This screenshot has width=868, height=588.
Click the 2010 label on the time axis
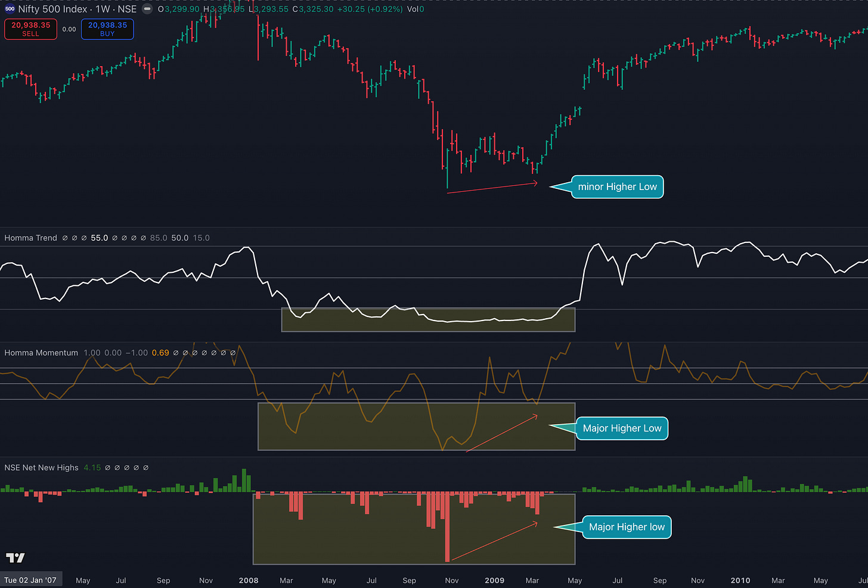pos(740,580)
